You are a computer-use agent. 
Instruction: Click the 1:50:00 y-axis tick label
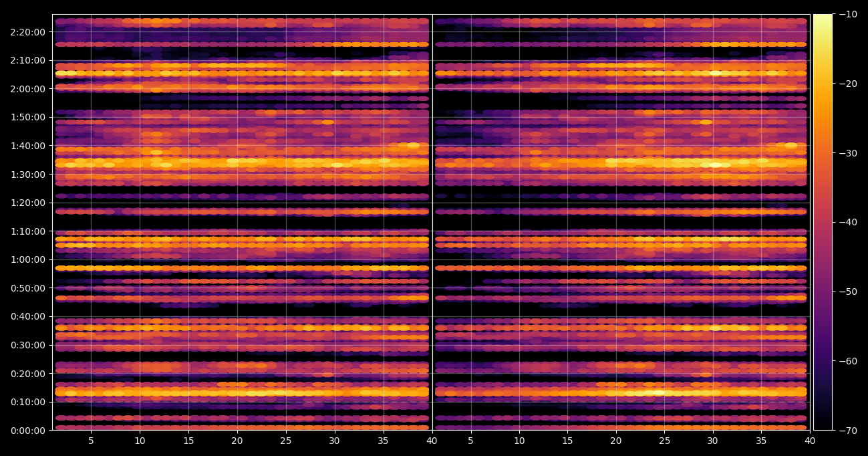28,117
